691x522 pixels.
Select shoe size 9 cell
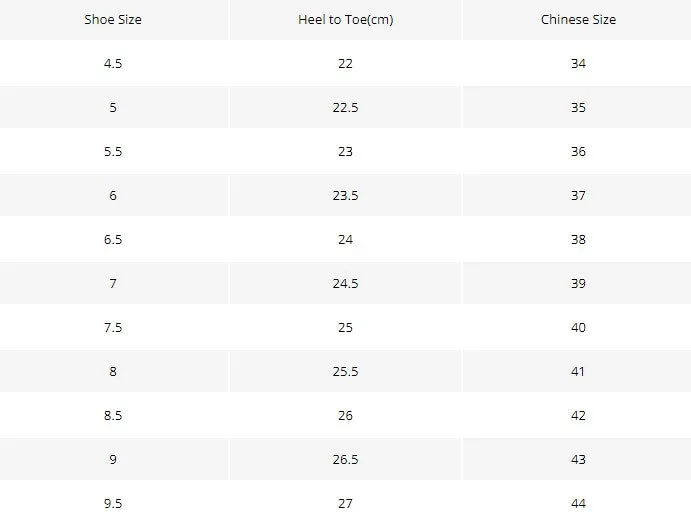[x=114, y=459]
